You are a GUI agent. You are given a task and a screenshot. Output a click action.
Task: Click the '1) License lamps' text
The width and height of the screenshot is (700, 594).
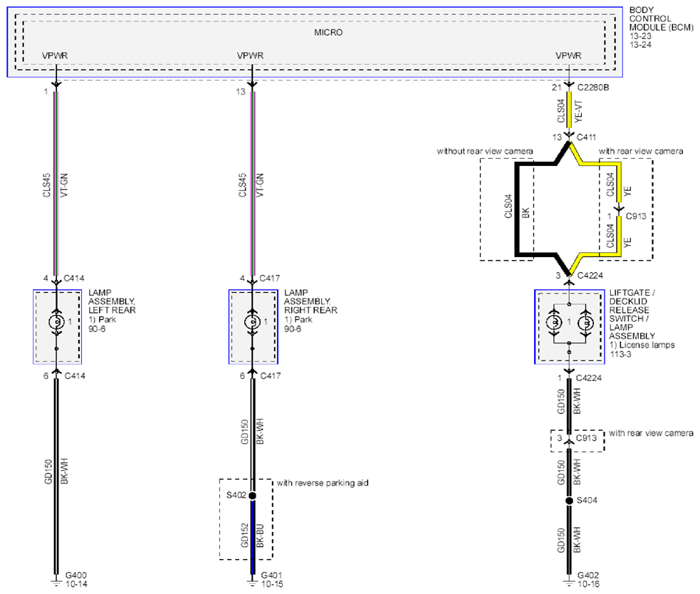[642, 345]
